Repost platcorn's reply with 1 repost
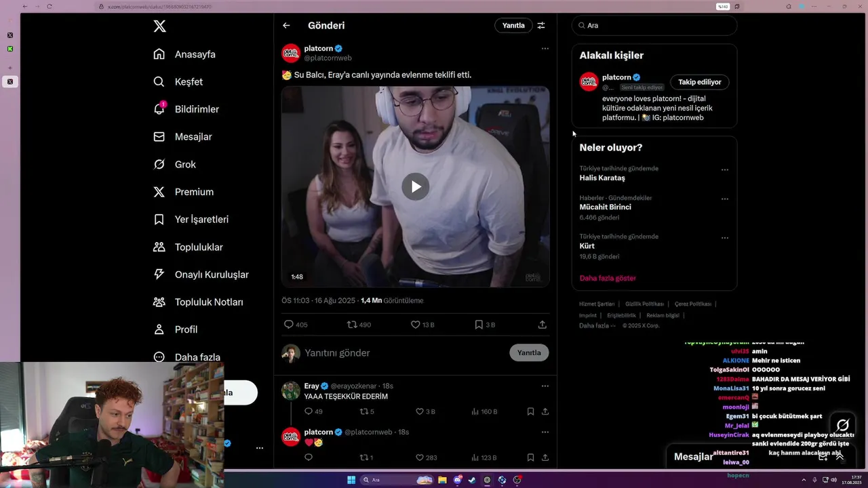Viewport: 868px width, 488px height. tap(366, 457)
